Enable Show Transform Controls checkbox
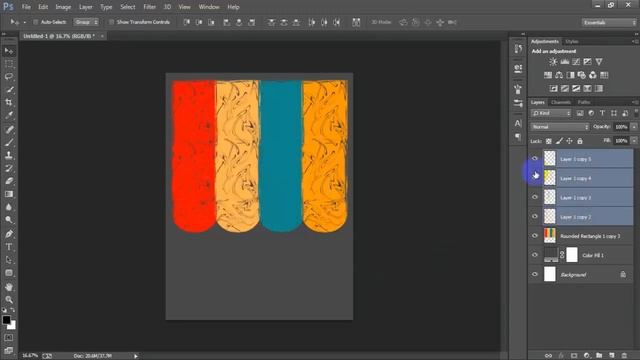 point(111,22)
